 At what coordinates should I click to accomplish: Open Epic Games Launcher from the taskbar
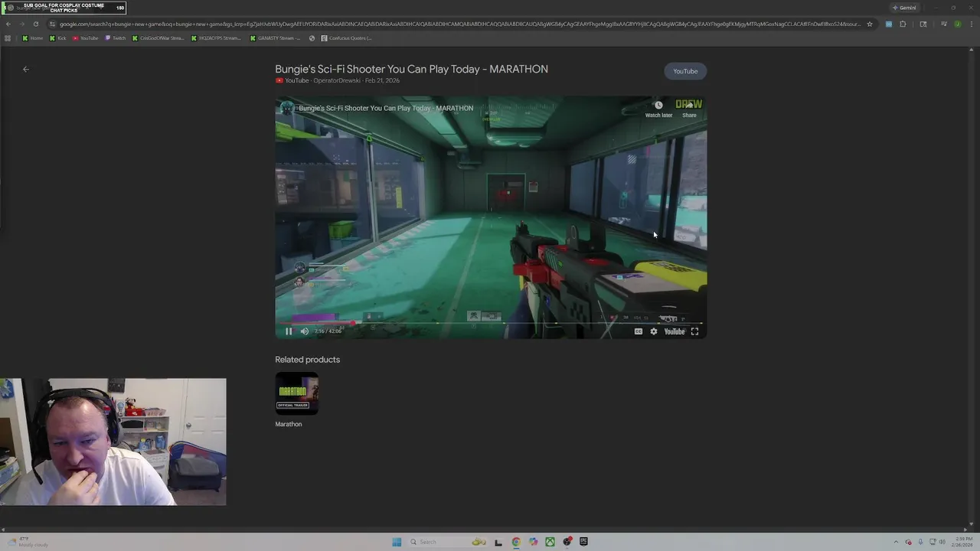click(583, 542)
